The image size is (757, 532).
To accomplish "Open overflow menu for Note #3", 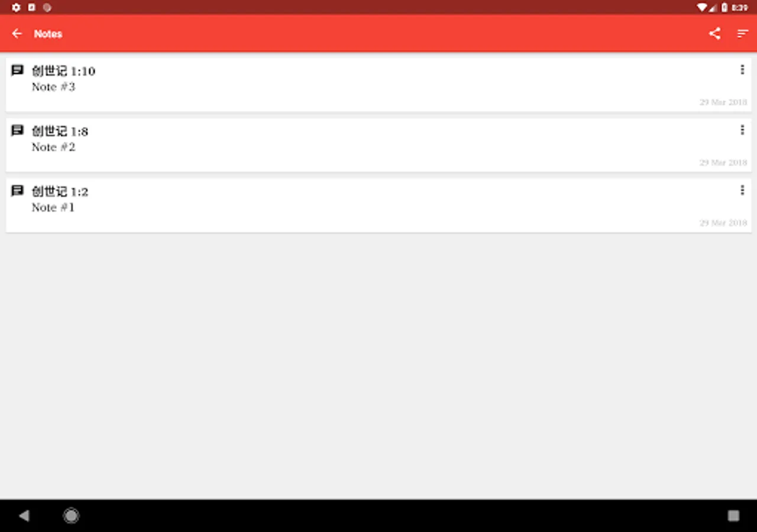I will [x=742, y=70].
